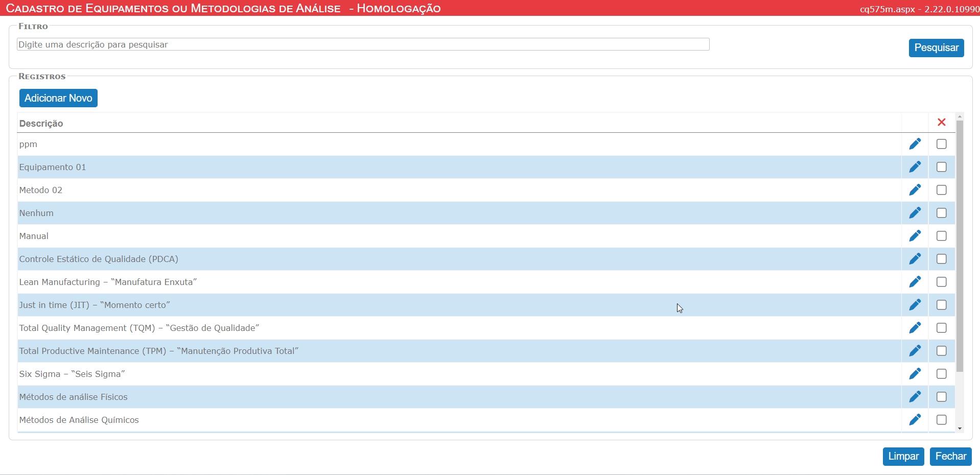
Task: Select the Equipamento 01 checkbox
Action: pyautogui.click(x=942, y=167)
